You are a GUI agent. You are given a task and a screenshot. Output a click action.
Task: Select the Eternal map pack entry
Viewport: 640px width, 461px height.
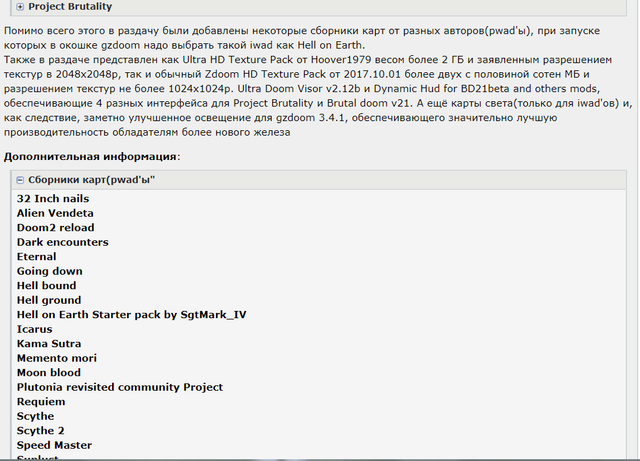tap(36, 256)
